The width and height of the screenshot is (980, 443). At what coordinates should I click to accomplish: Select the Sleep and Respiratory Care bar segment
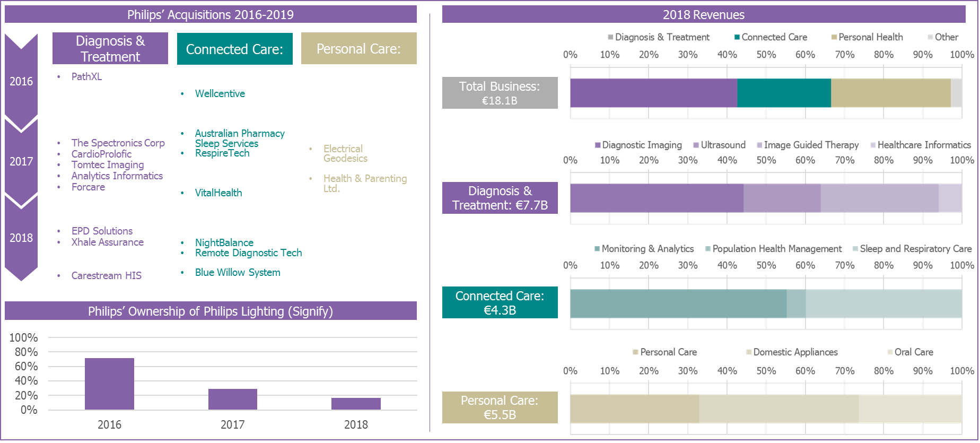tap(884, 303)
